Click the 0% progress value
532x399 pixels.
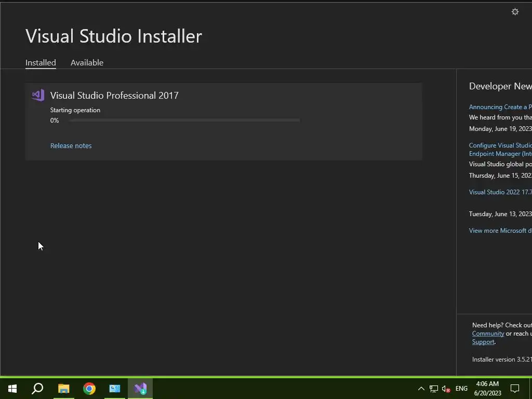coord(55,121)
